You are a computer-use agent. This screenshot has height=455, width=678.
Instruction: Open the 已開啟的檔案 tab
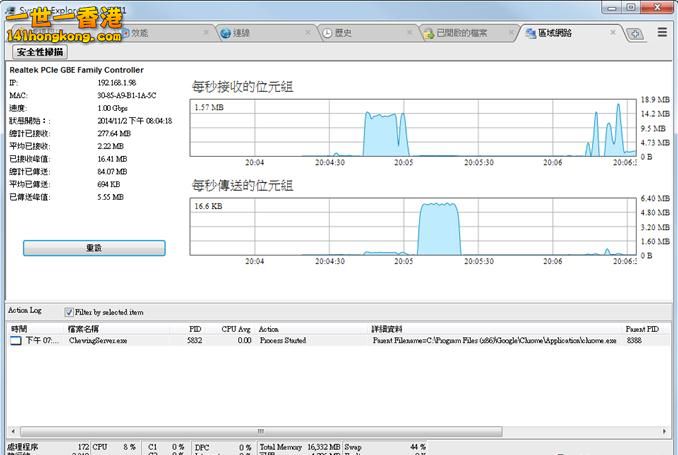click(x=461, y=33)
